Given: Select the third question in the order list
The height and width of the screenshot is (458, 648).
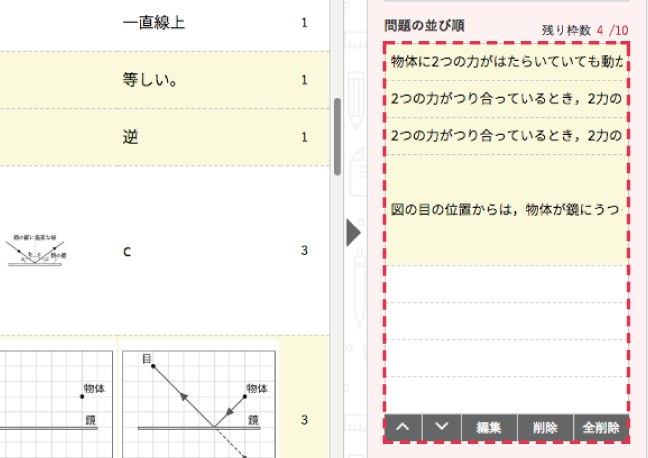Looking at the screenshot, I should tap(507, 136).
